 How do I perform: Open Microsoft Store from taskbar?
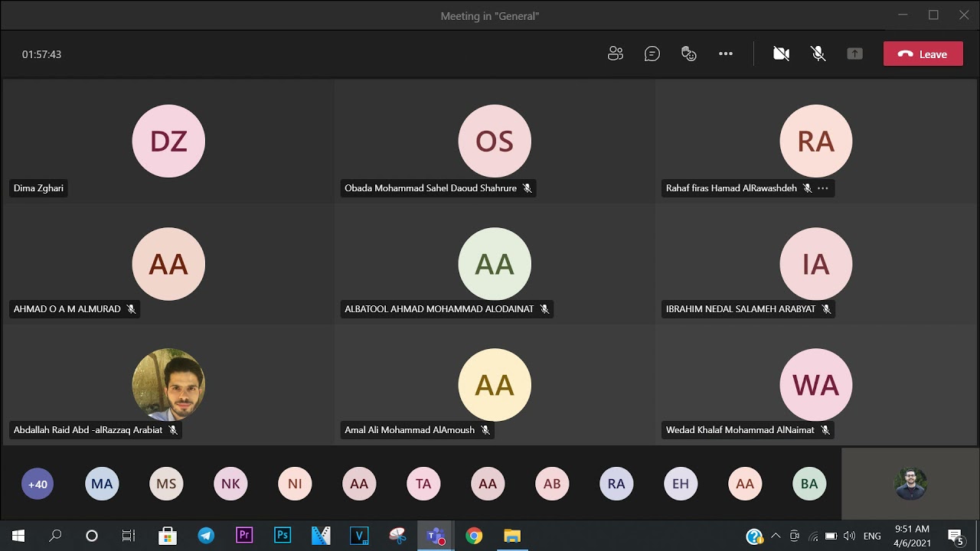tap(168, 536)
